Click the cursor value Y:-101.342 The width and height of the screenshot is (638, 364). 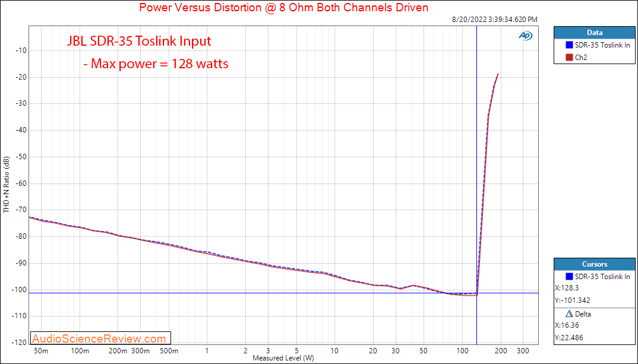click(573, 300)
